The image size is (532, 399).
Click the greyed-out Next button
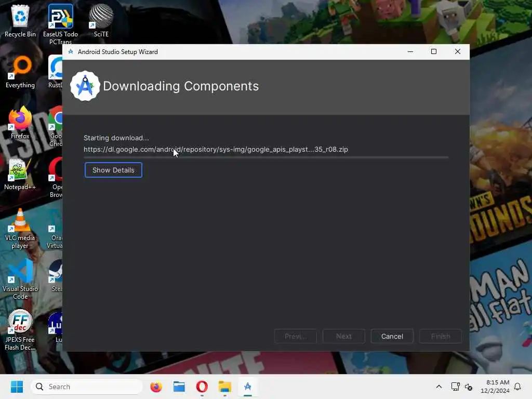click(344, 336)
